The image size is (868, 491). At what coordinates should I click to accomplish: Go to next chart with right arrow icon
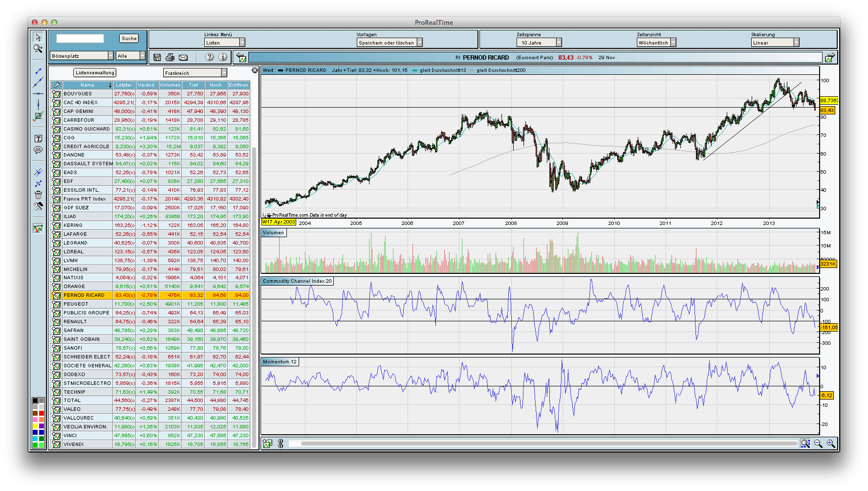point(830,57)
